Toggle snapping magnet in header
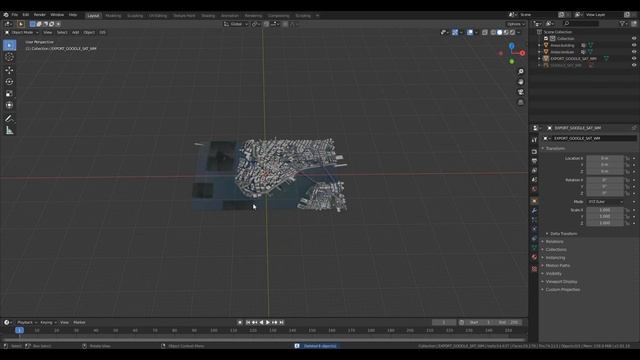The height and width of the screenshot is (360, 640). click(x=266, y=24)
